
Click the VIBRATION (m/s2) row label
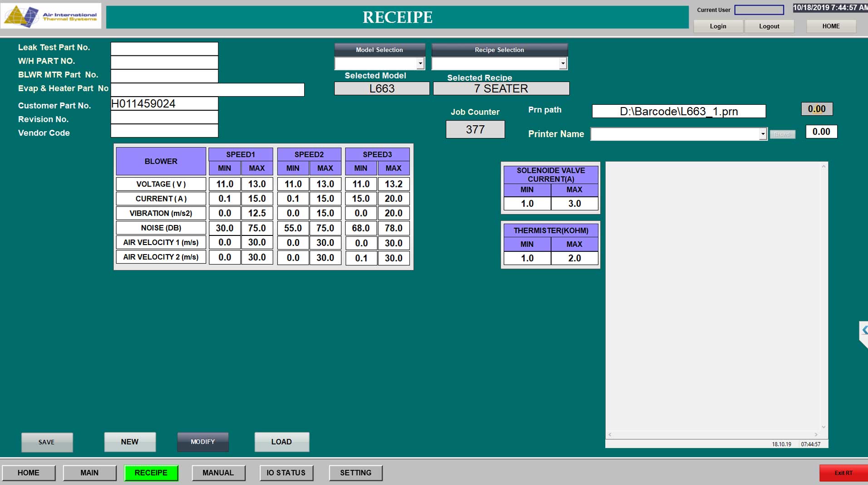click(x=161, y=213)
